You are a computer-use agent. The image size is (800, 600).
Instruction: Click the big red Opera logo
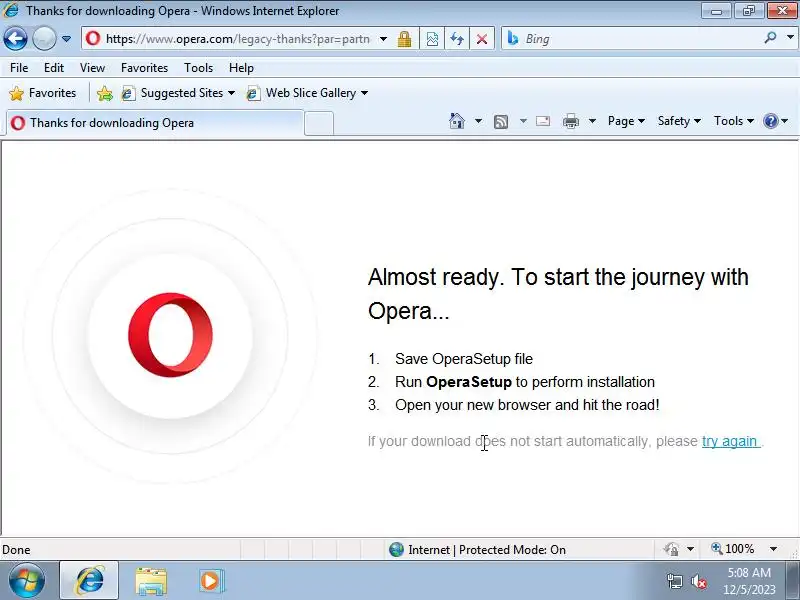pyautogui.click(x=170, y=335)
